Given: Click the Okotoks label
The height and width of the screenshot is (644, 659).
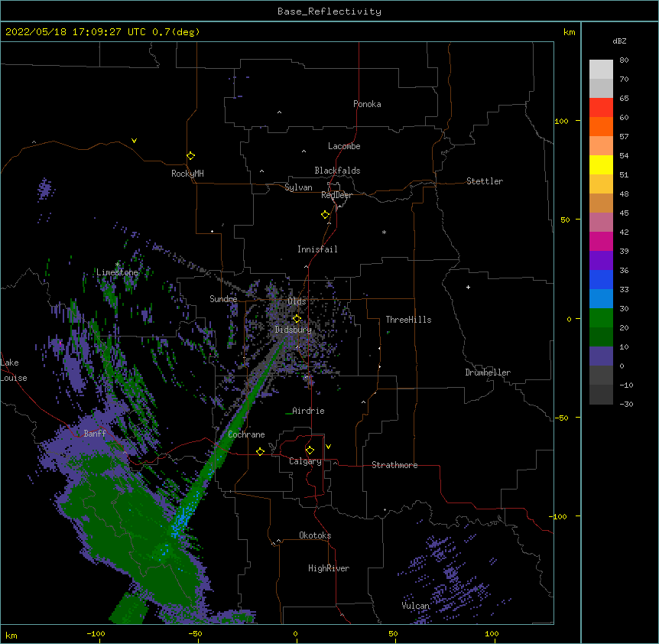Looking at the screenshot, I should coord(315,535).
